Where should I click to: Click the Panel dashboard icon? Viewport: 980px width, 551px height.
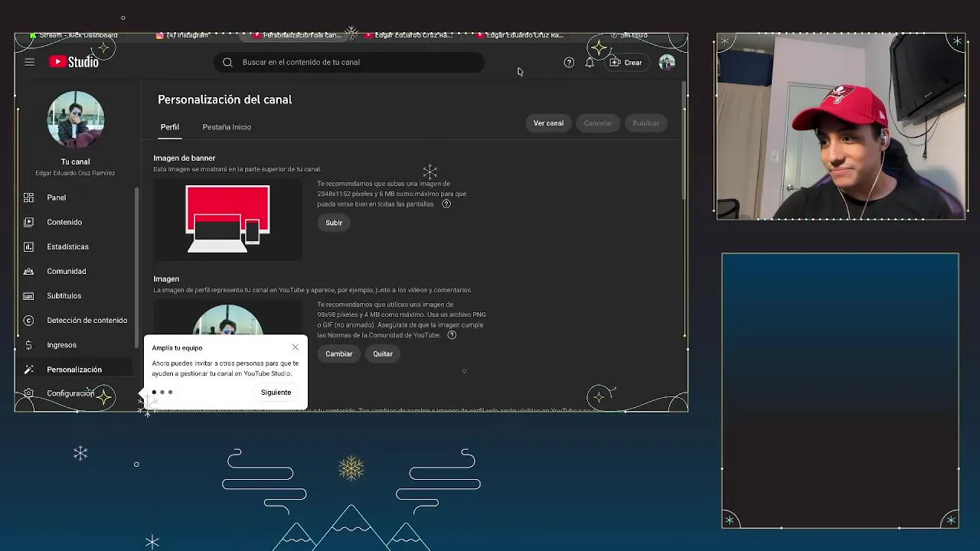(28, 197)
